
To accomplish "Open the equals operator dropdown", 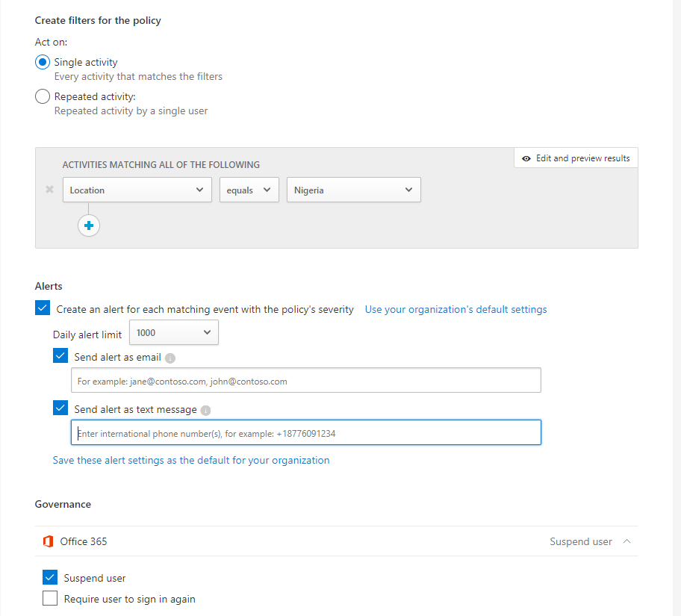I will [249, 190].
